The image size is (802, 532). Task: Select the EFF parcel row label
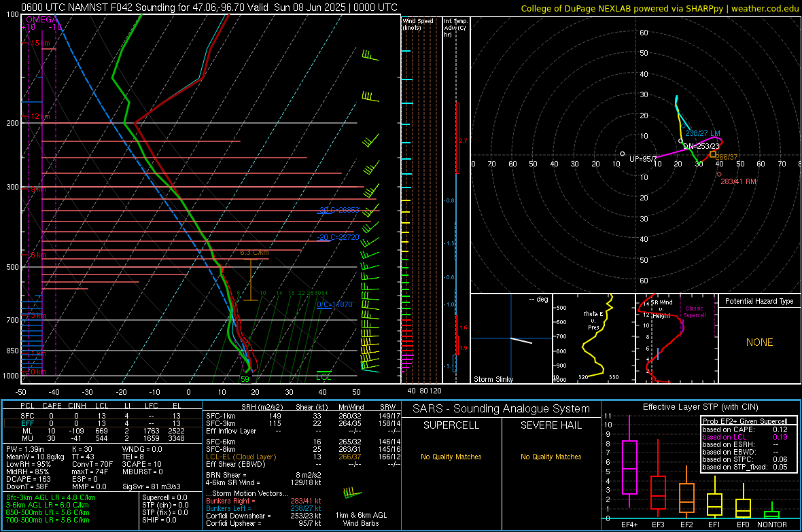[27, 423]
